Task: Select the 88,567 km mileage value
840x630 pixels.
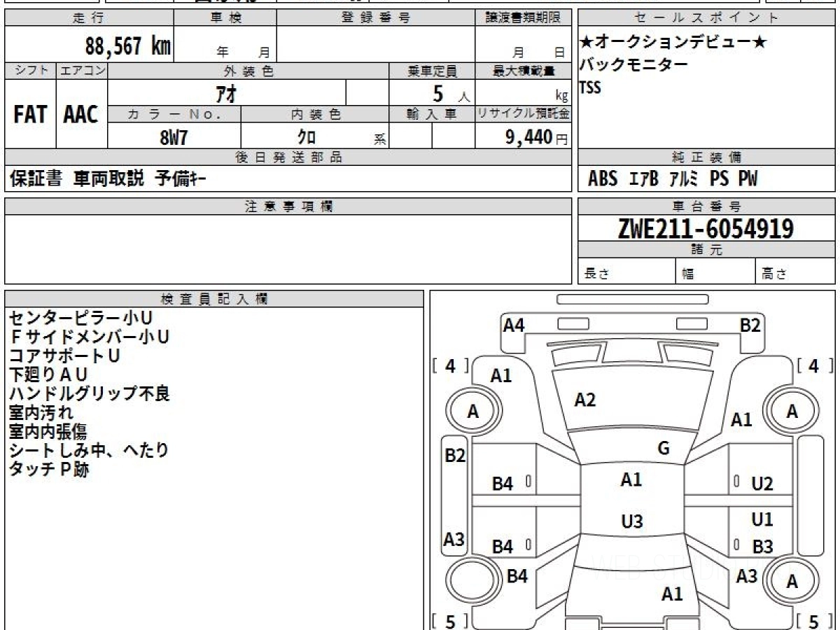Action: (128, 46)
